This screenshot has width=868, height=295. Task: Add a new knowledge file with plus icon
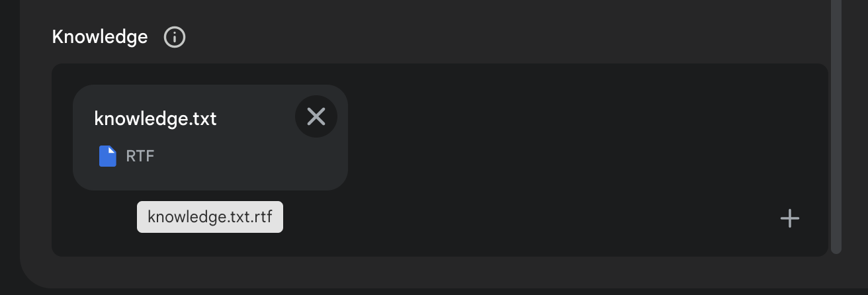pos(790,218)
